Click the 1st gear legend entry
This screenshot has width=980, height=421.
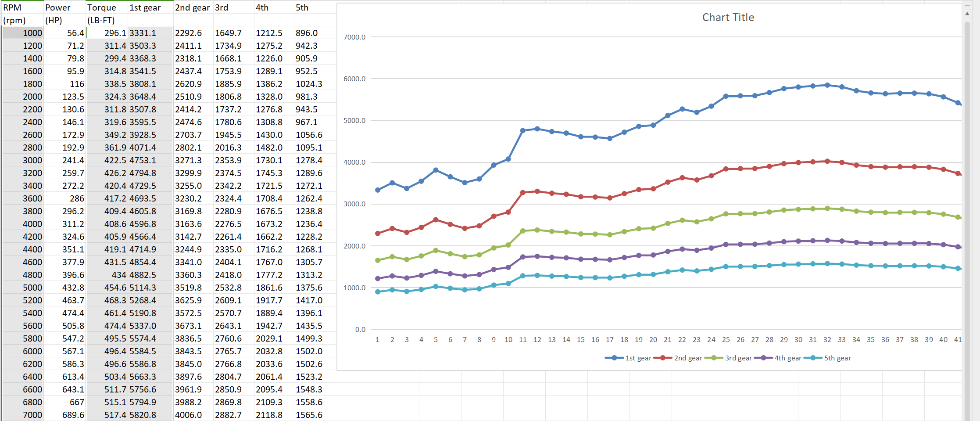628,358
